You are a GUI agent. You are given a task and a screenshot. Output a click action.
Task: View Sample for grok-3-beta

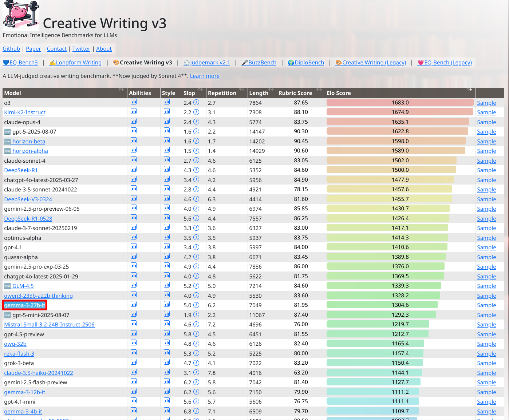(x=486, y=363)
